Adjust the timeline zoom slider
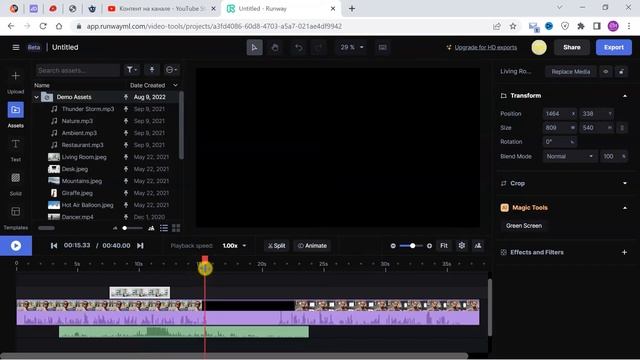Viewport: 640px width, 360px height. (411, 246)
